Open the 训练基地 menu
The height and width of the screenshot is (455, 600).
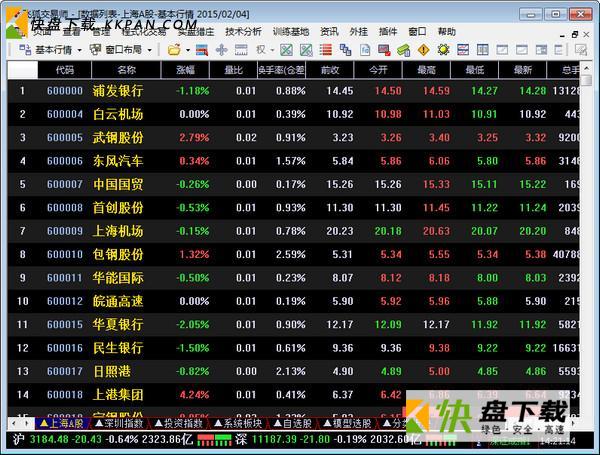tap(291, 32)
